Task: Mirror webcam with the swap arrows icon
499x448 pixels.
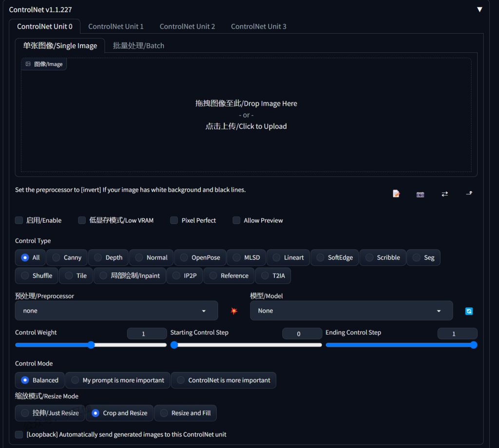Action: [444, 194]
